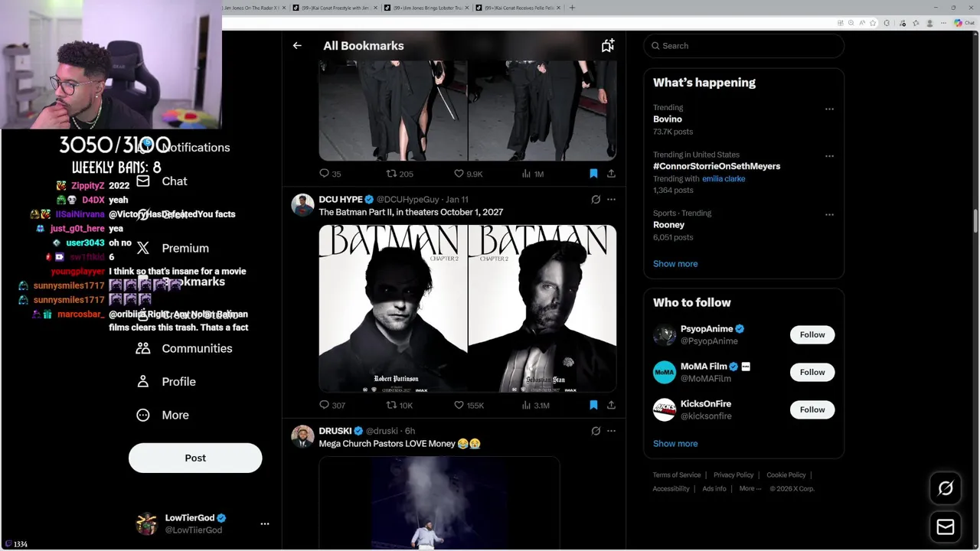The width and height of the screenshot is (980, 551).
Task: Open options for #ConnorStorrieOnSethMeyers trend
Action: 829,156
